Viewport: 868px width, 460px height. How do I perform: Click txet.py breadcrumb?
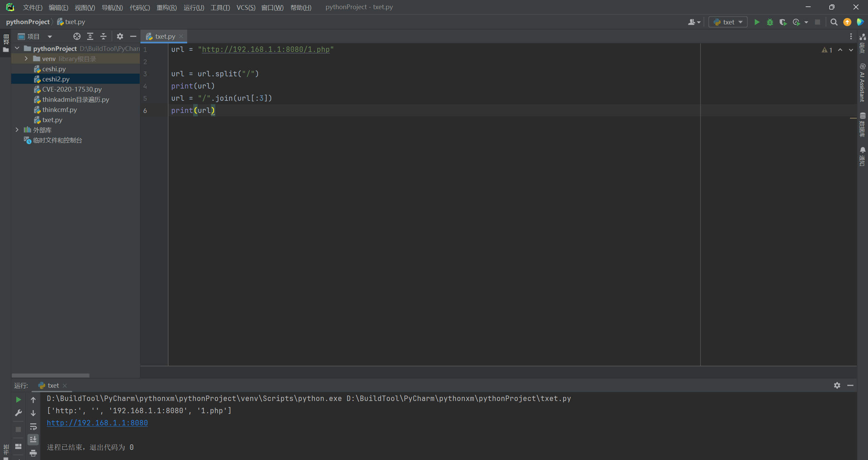point(71,22)
